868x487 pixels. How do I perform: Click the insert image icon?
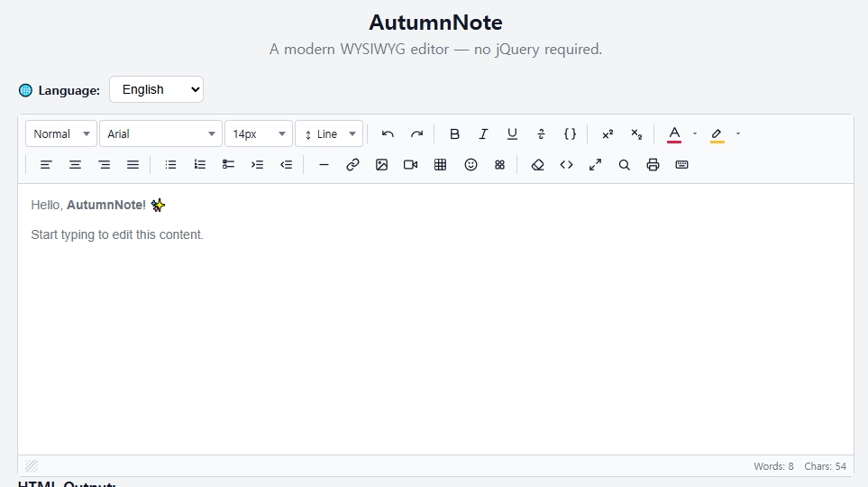click(x=381, y=165)
